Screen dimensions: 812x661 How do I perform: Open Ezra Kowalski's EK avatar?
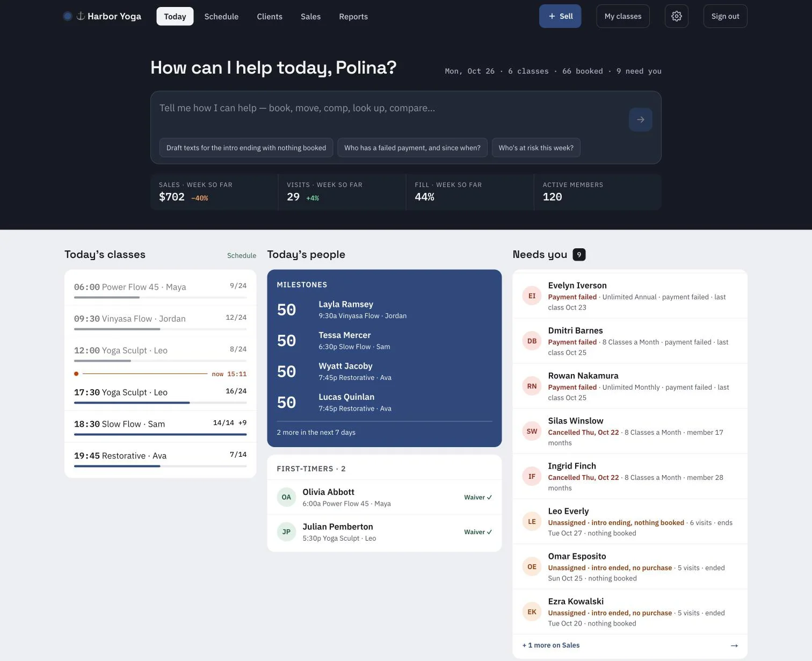pos(532,612)
